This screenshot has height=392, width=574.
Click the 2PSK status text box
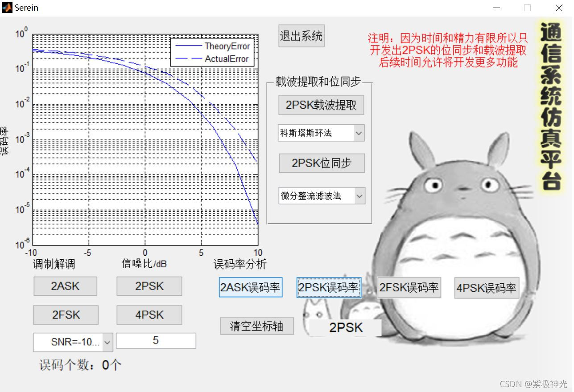(346, 328)
